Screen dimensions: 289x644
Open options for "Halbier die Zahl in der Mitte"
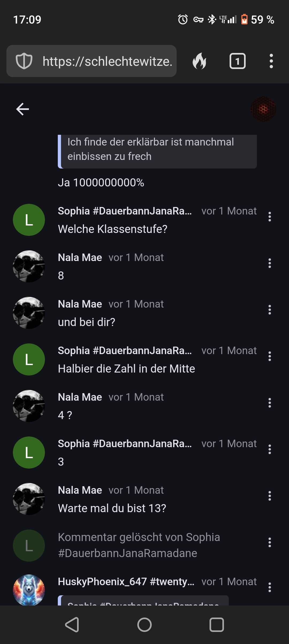pyautogui.click(x=269, y=356)
